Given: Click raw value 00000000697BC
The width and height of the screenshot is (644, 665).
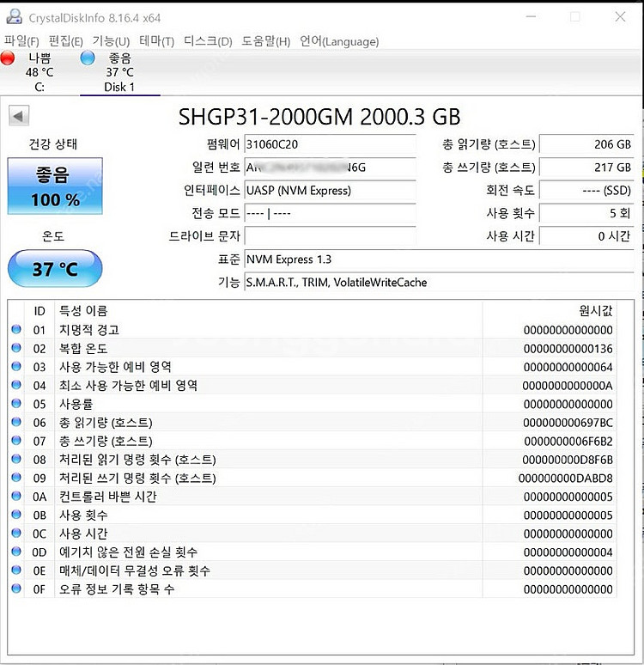Looking at the screenshot, I should 568,423.
